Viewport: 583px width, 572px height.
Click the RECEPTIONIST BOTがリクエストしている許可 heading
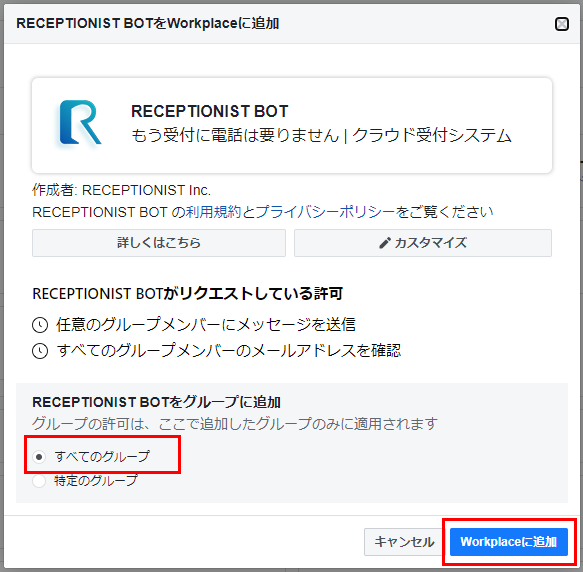187,293
